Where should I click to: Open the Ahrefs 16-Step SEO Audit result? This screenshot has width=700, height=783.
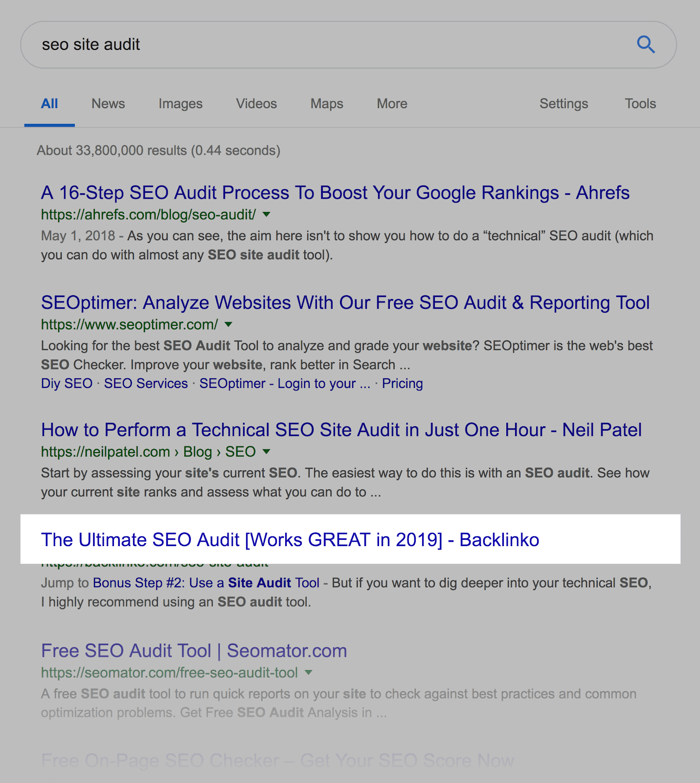[x=335, y=193]
